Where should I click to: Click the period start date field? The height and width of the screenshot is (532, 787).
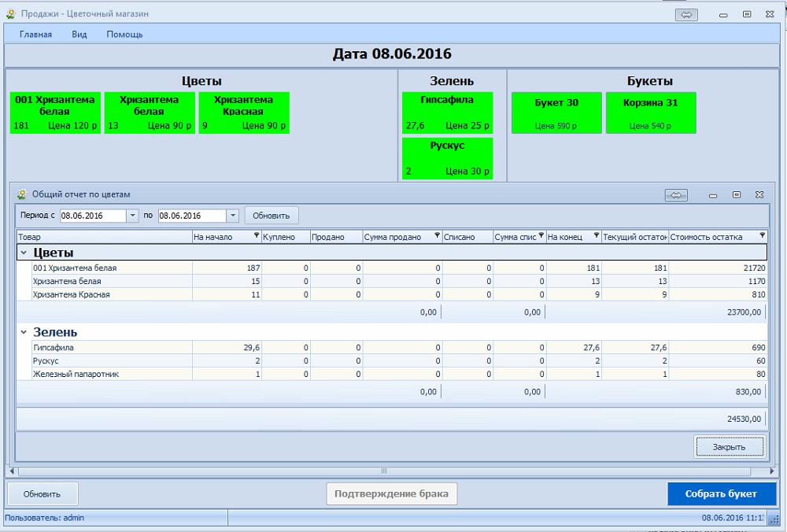click(93, 216)
